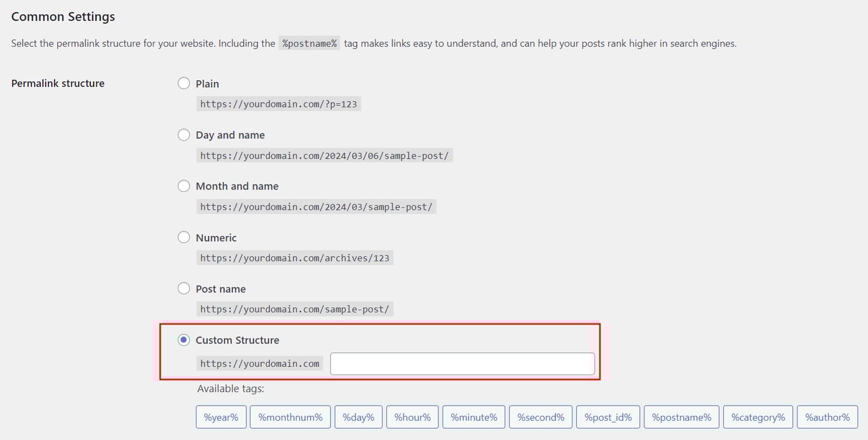868x440 pixels.
Task: Insert the %day% tag
Action: pyautogui.click(x=358, y=417)
